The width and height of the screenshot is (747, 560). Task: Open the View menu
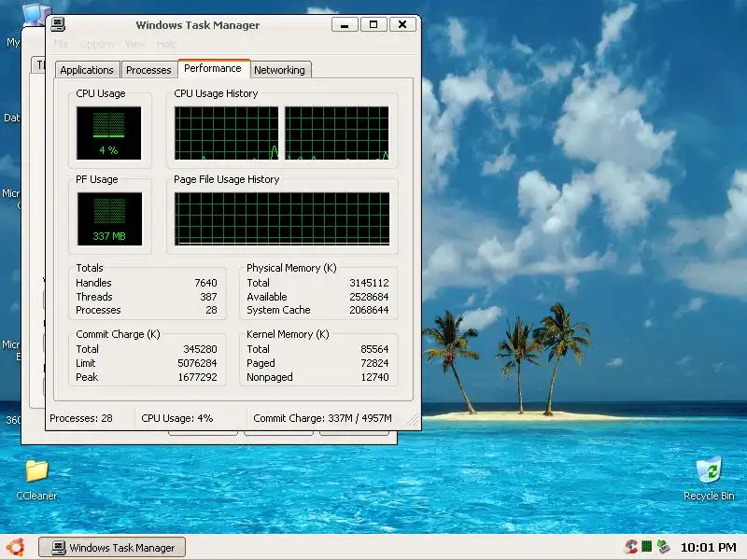(x=135, y=44)
